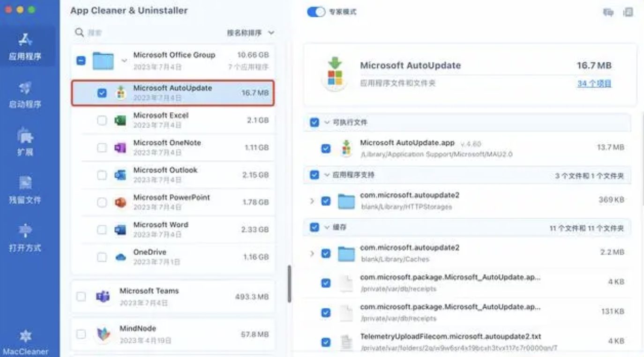
Task: Uncheck the TelemetryUploadFile checkbox
Action: point(326,342)
